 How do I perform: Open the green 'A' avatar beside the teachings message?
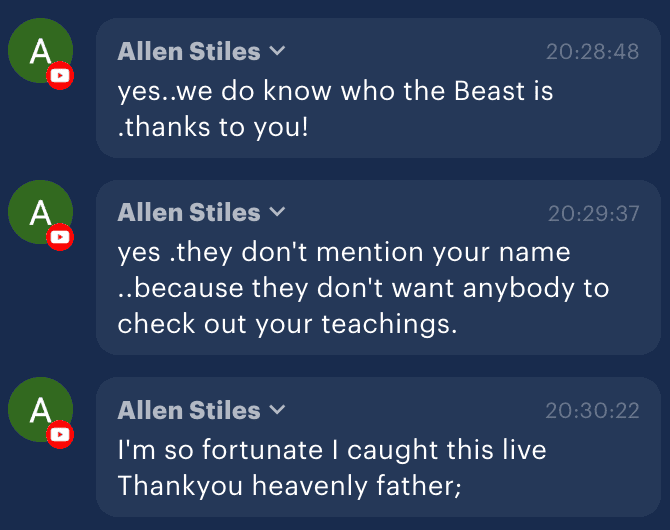(x=40, y=212)
